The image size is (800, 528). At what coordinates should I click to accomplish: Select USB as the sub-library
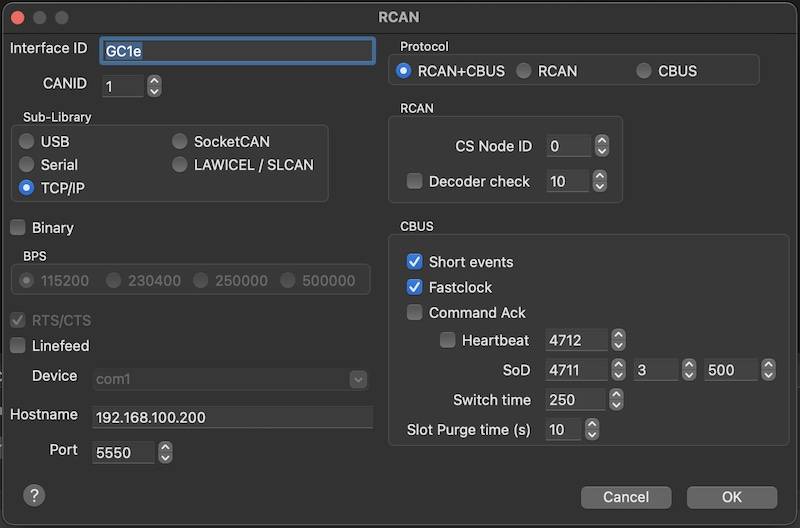tap(27, 142)
